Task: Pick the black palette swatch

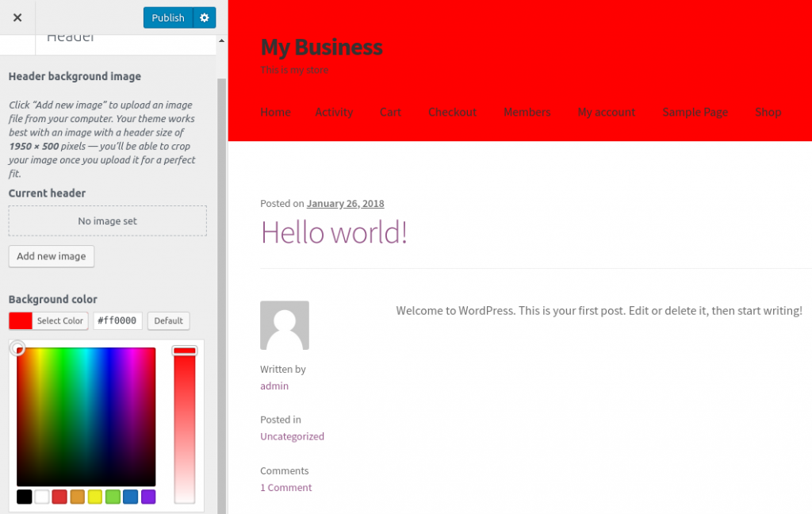Action: tap(25, 497)
